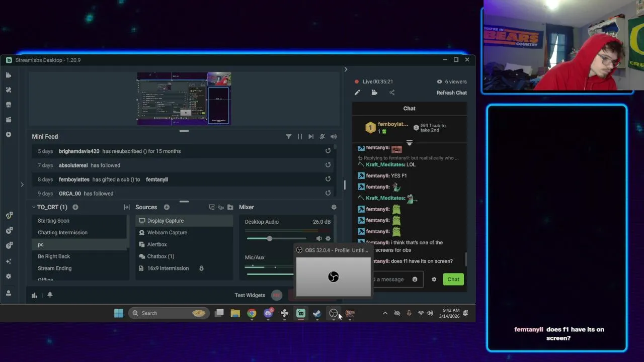Replay the femboylattes gifted sub alert
644x362 pixels.
[328, 179]
